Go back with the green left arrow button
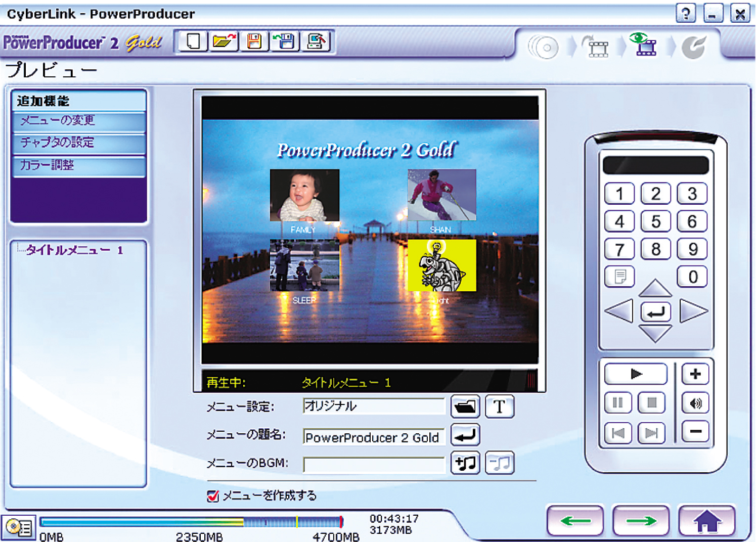 pyautogui.click(x=575, y=521)
